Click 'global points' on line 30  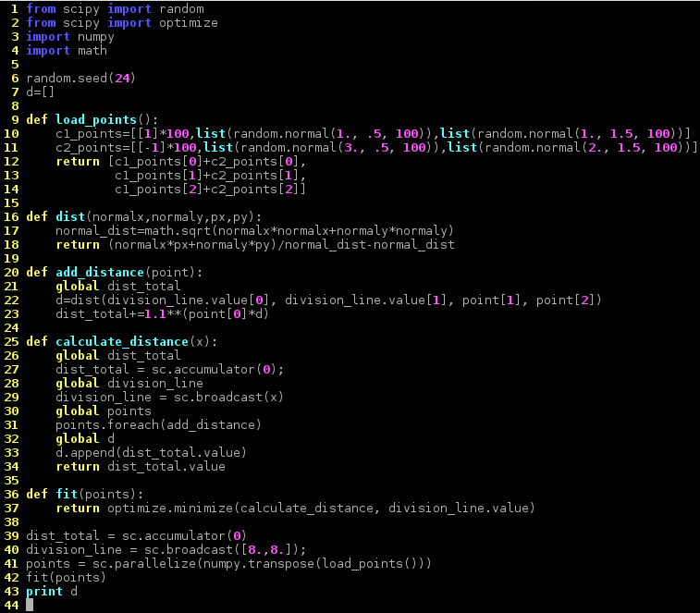coord(104,411)
